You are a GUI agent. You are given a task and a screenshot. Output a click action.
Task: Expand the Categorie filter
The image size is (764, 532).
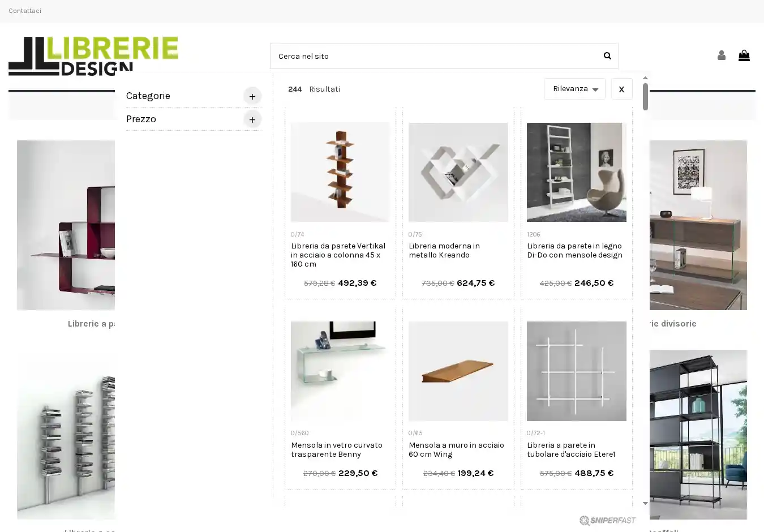pos(252,96)
